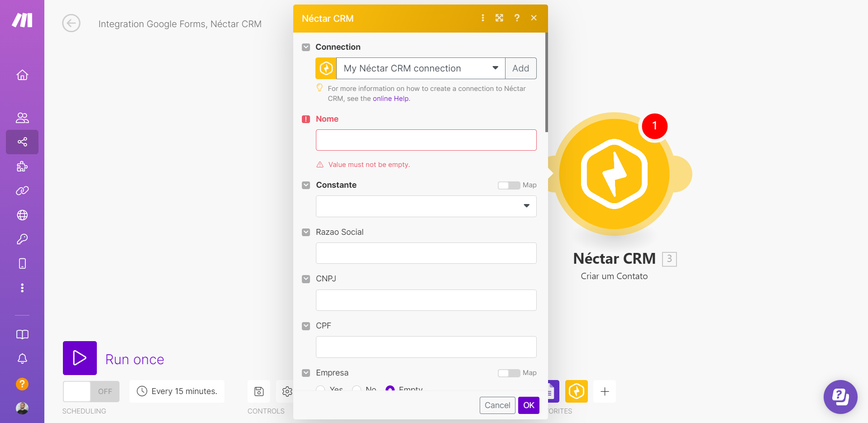This screenshot has width=868, height=423.
Task: Open the Connections link icon
Action: coord(22,191)
